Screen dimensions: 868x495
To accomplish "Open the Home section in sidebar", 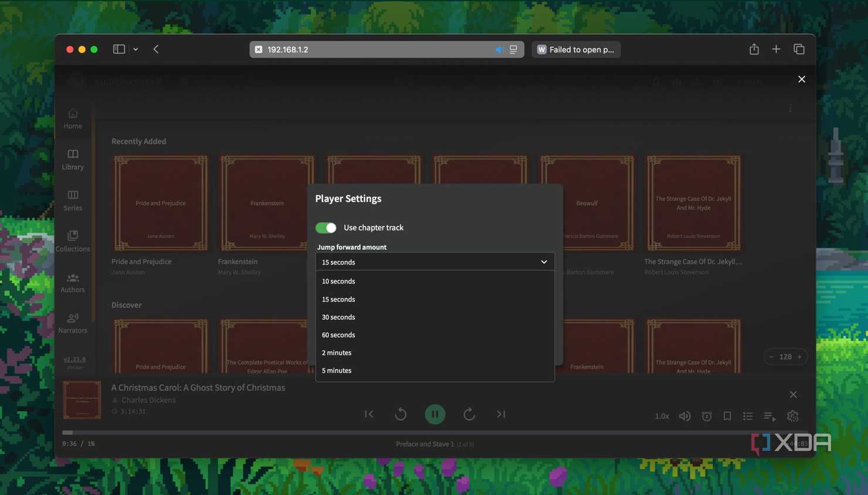I will point(73,118).
